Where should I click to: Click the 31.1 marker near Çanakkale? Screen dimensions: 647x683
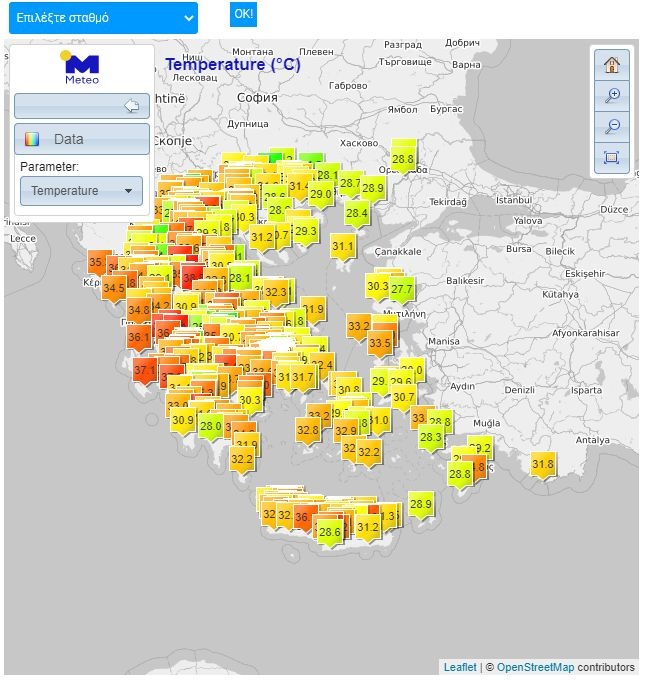[343, 247]
